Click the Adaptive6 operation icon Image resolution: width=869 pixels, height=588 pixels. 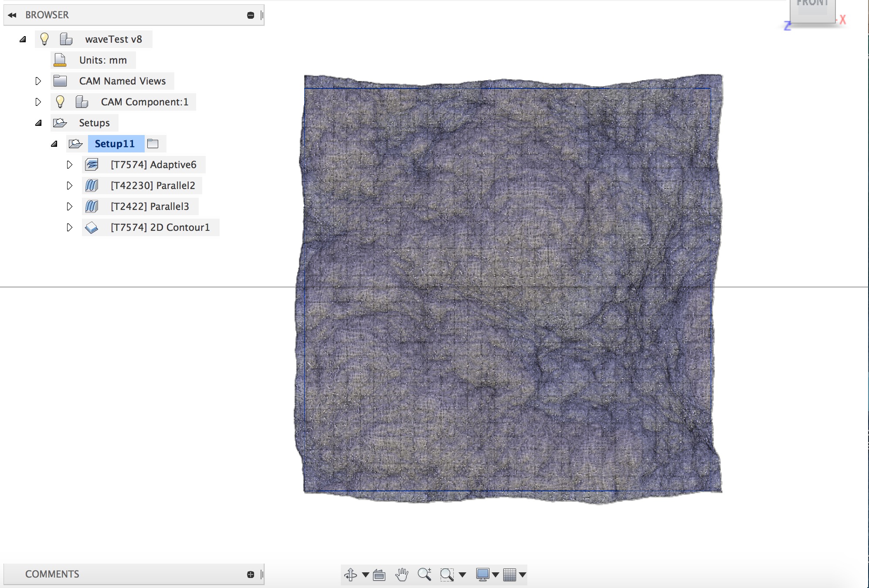point(91,164)
